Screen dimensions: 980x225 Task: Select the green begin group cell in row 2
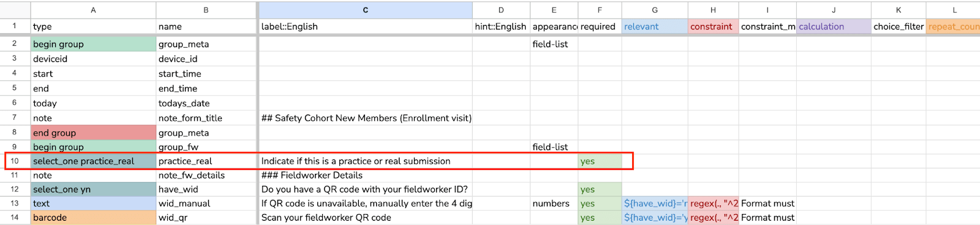coord(94,44)
